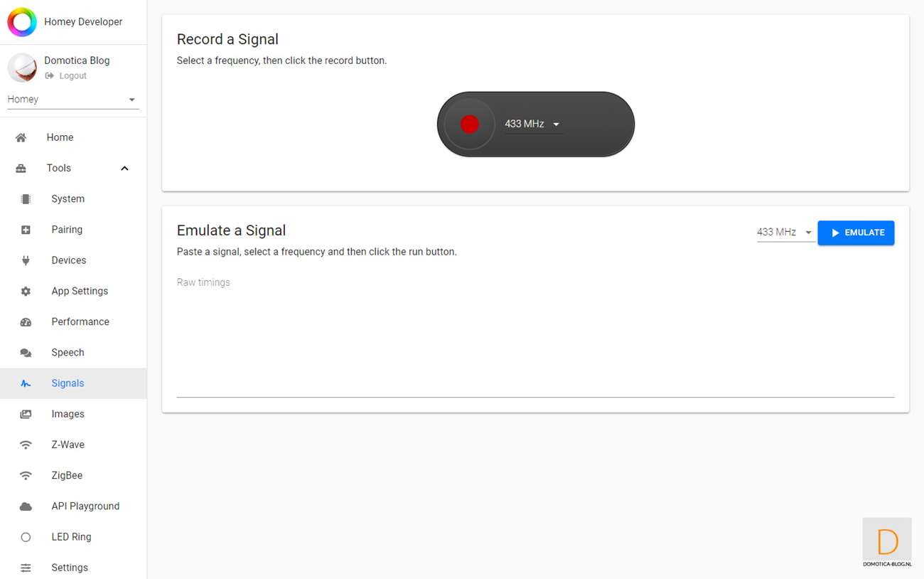Click into the Raw timings text field
Screen dimensions: 924x579
point(535,334)
